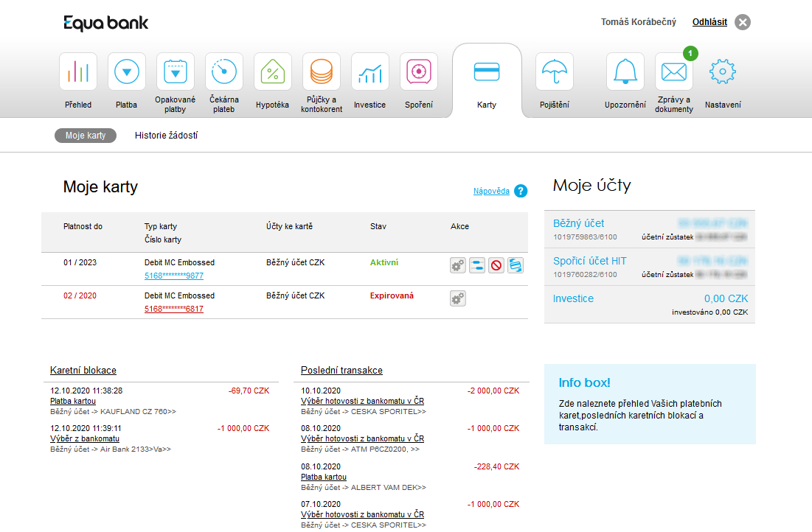Click the limits sliders icon for active card
812x532 pixels.
(x=477, y=266)
